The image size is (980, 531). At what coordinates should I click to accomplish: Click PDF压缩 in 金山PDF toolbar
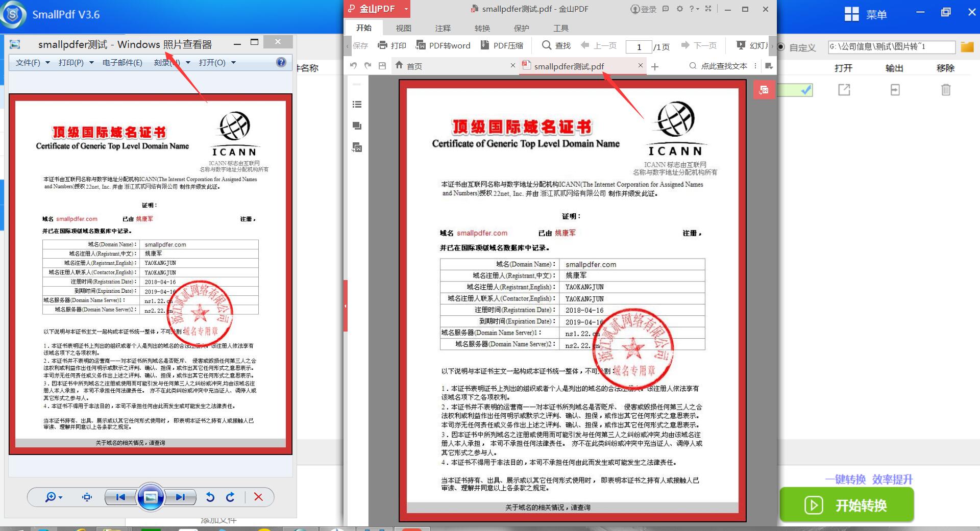pyautogui.click(x=502, y=45)
